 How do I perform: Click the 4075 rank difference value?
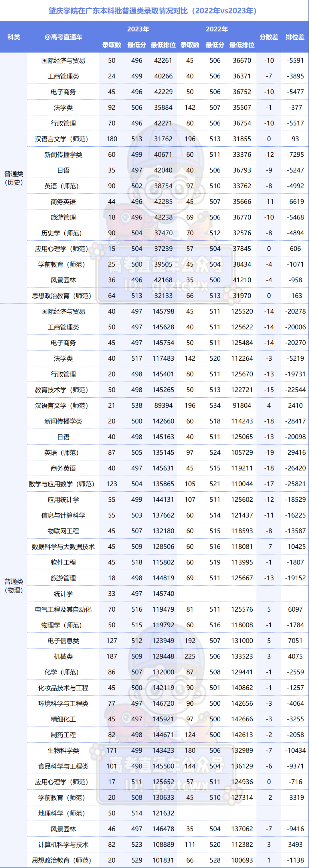click(295, 657)
